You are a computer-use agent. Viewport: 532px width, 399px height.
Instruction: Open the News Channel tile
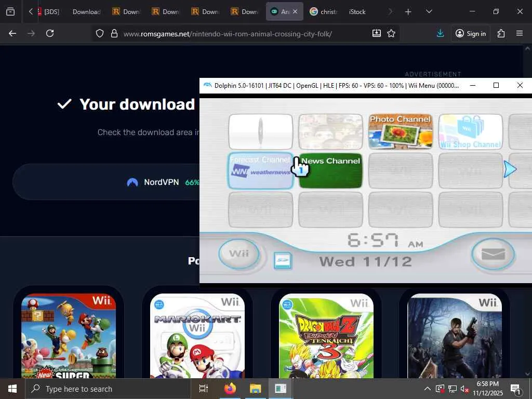point(330,170)
